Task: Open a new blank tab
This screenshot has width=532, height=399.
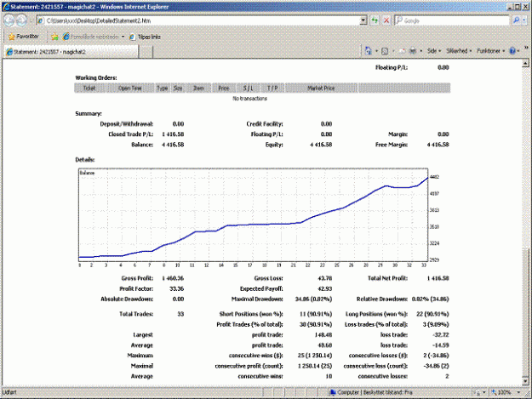Action: coord(146,52)
